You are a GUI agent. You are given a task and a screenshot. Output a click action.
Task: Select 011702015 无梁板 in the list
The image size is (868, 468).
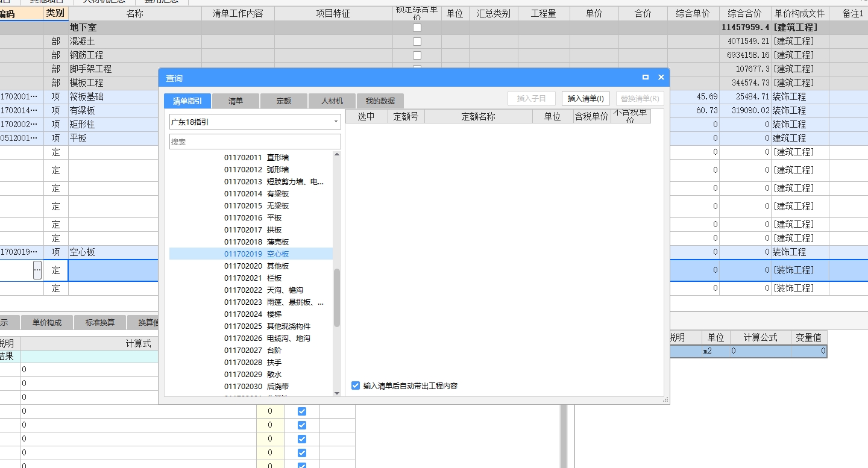pos(256,205)
